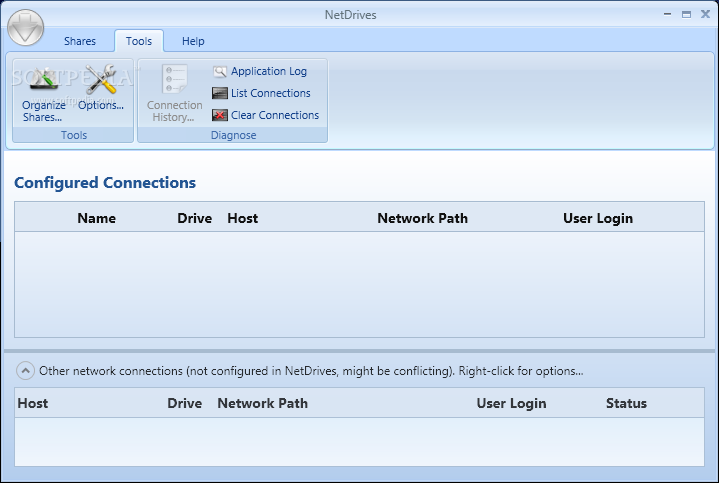
Task: Click the Organize Shares drive icon
Action: coord(44,79)
